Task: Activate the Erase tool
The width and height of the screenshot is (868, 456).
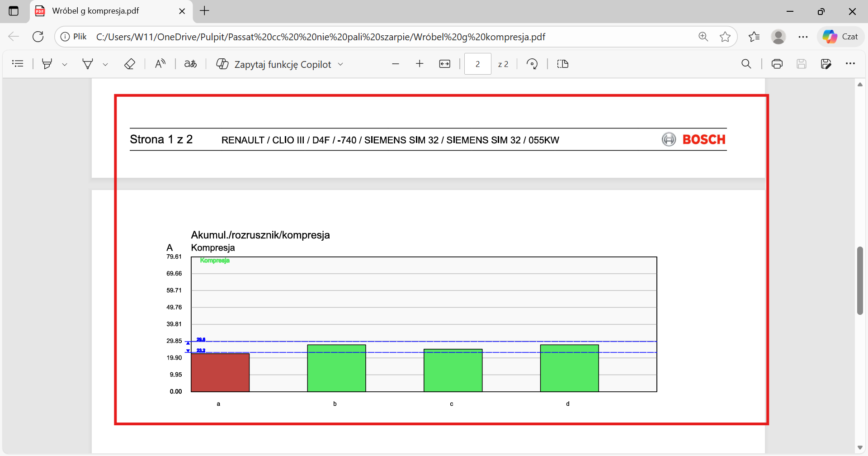Action: [x=130, y=64]
